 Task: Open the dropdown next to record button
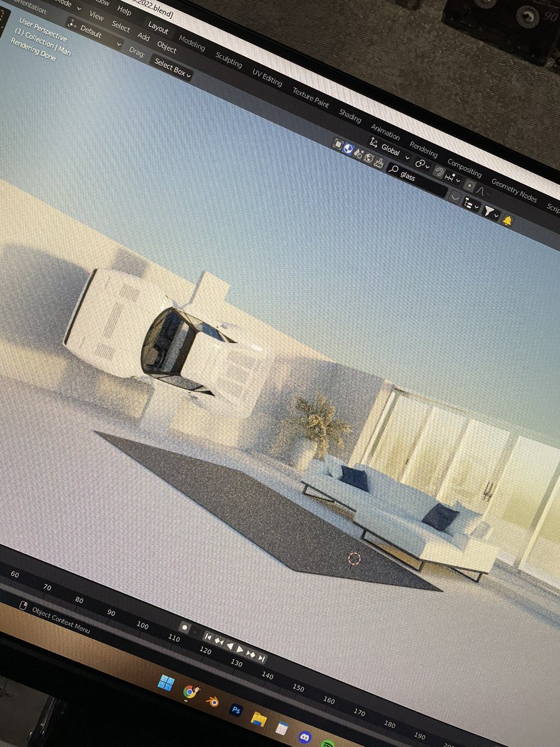click(x=195, y=632)
